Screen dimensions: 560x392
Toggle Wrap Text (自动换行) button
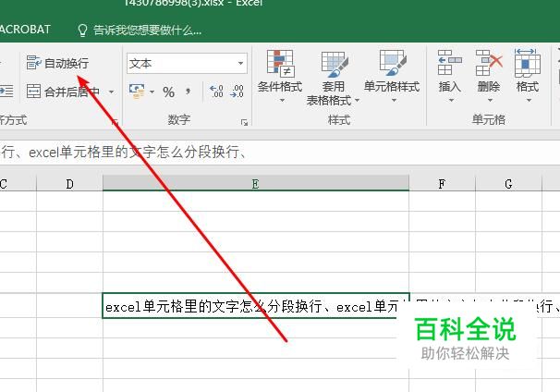pos(57,63)
